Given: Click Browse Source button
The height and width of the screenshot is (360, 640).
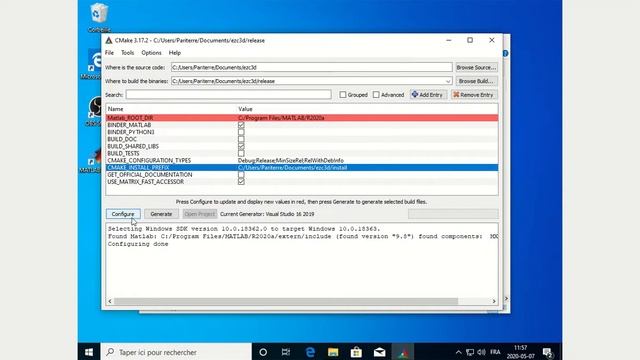Looking at the screenshot, I should tap(476, 67).
